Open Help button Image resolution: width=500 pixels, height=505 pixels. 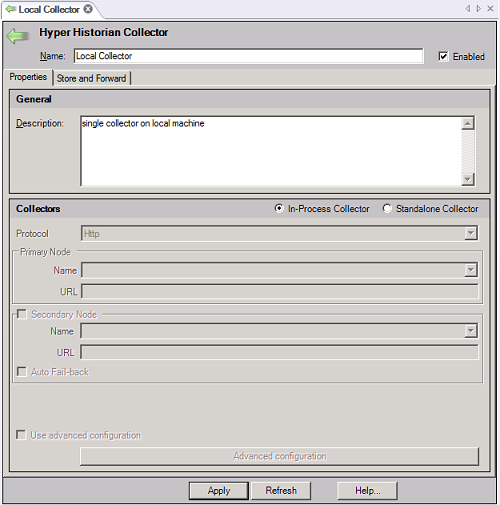(x=367, y=491)
